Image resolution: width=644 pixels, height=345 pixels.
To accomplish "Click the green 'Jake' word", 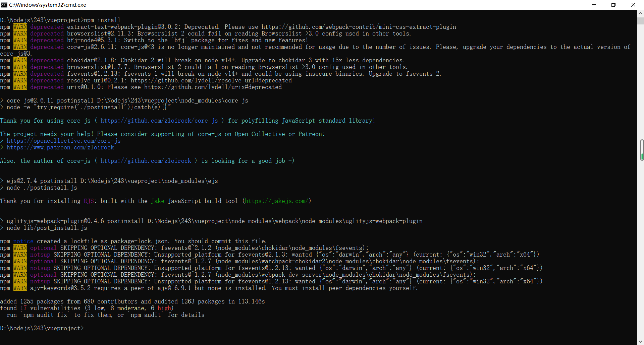I will click(x=158, y=201).
